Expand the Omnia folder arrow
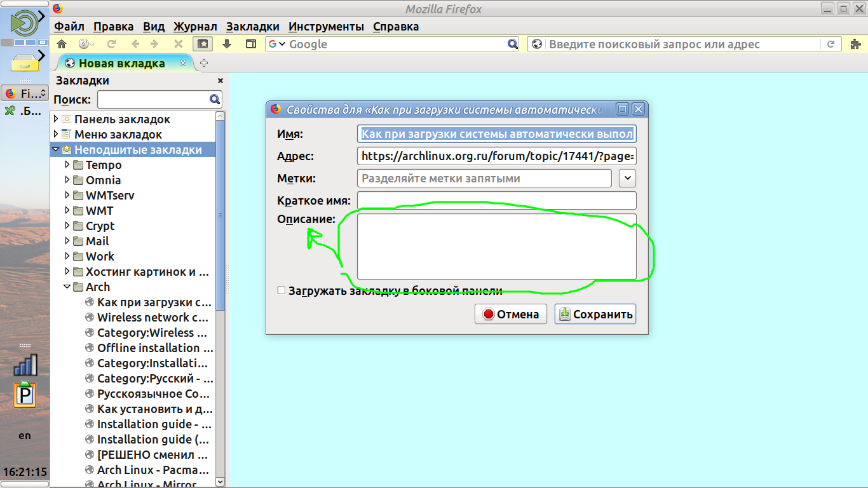This screenshot has width=868, height=488. tap(67, 180)
